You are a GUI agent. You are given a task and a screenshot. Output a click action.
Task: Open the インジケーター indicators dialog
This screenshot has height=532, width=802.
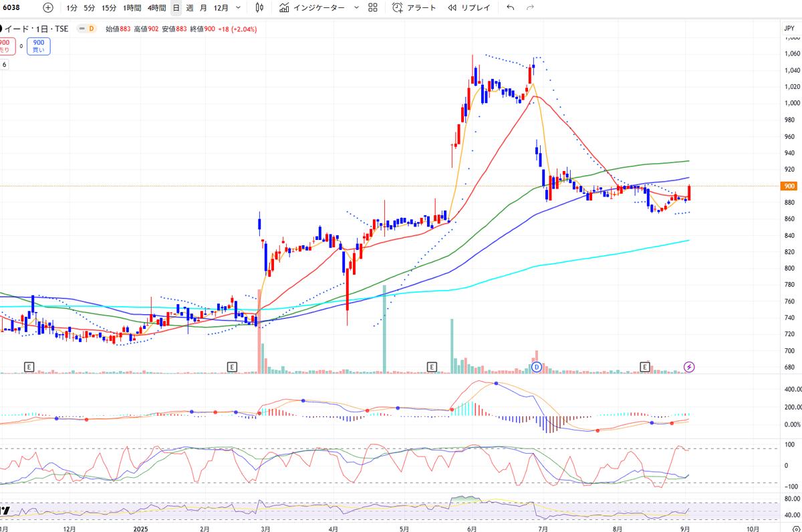(x=312, y=8)
